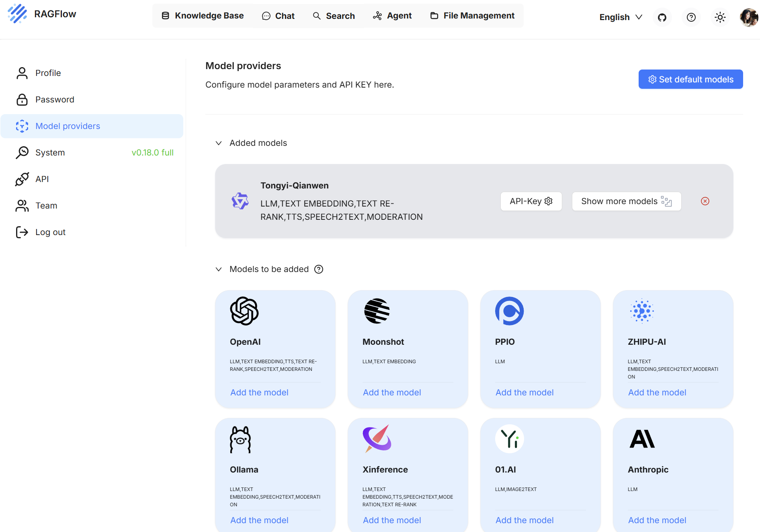Click the LLM,IMAGE2TEXT tags on the 01.AI card
The image size is (760, 532).
click(516, 489)
